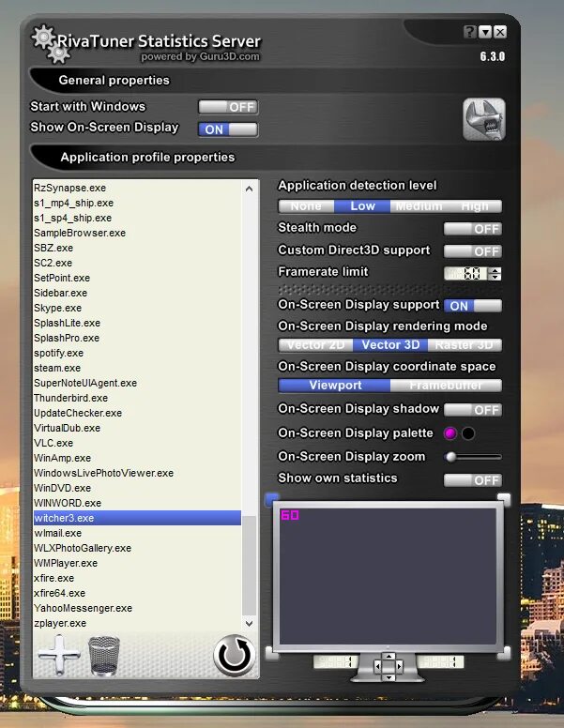Choose Vector 2D rendering mode
564x728 pixels.
(x=315, y=345)
